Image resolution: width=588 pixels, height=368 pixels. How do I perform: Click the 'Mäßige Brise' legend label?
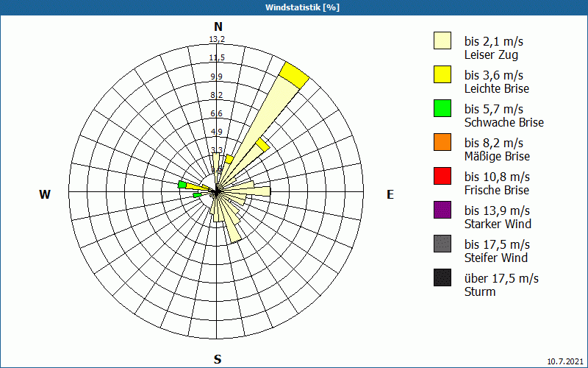tap(497, 156)
